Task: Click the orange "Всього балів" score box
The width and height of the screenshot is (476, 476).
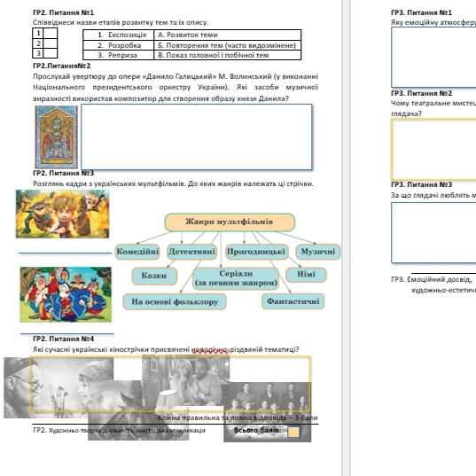Action: point(293,432)
